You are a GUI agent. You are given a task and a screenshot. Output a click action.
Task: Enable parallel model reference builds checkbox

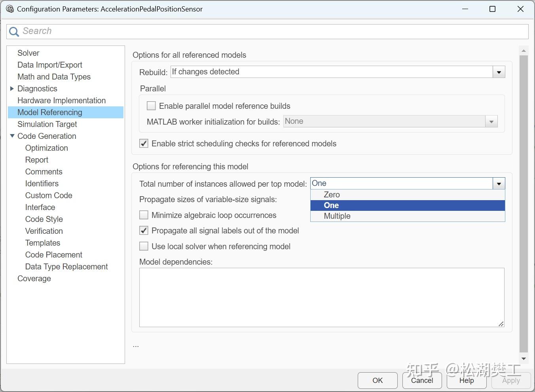[x=151, y=106]
